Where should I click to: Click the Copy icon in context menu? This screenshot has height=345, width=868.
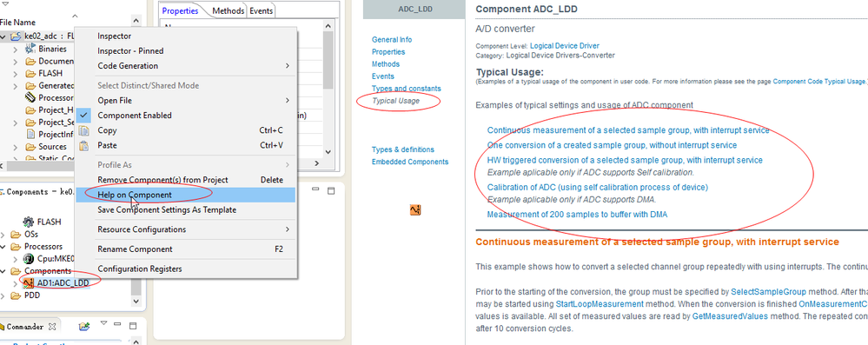[83, 130]
